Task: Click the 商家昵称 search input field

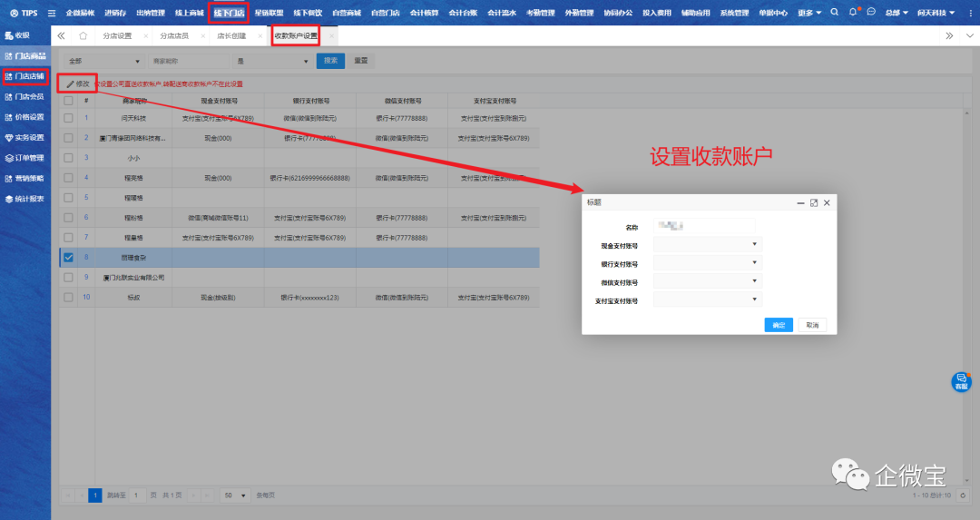Action: 189,61
